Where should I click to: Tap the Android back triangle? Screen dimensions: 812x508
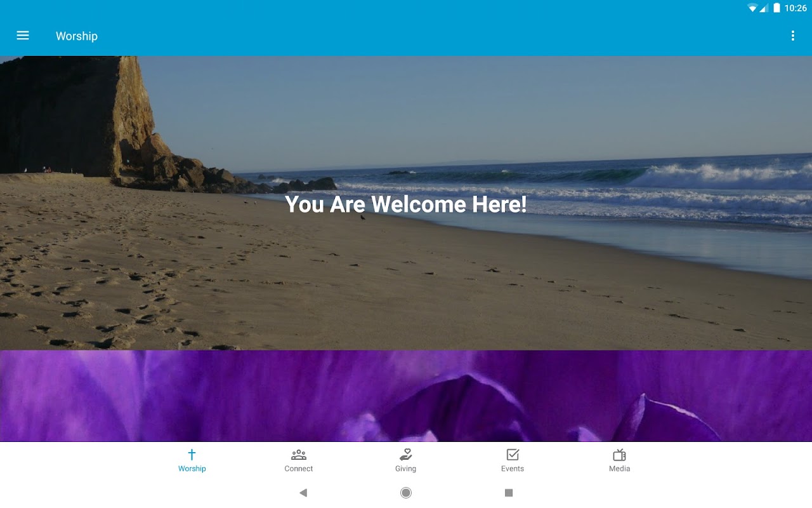pos(303,493)
